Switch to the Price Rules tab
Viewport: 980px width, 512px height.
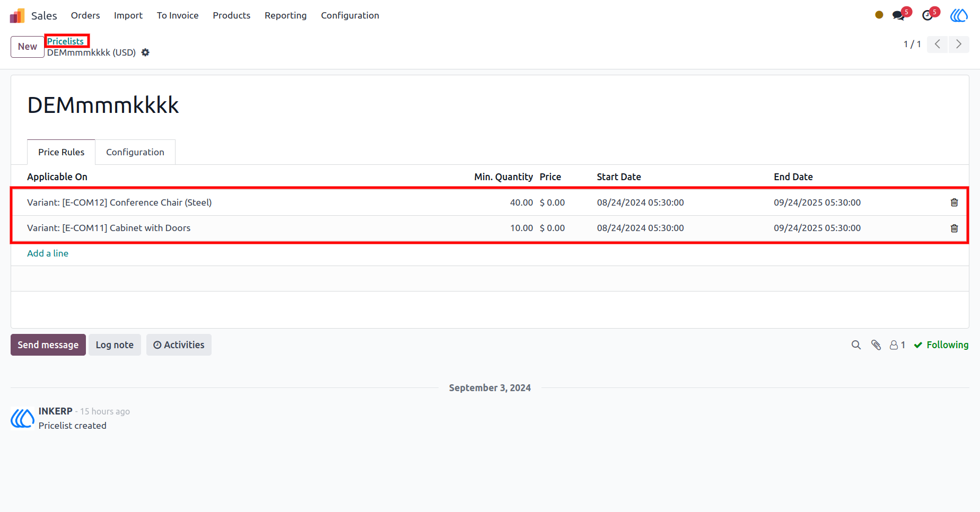(61, 152)
